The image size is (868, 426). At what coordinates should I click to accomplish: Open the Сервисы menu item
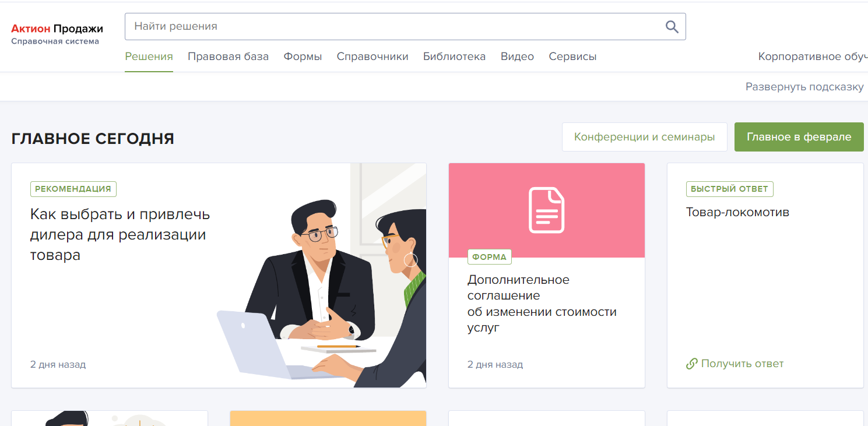(572, 57)
